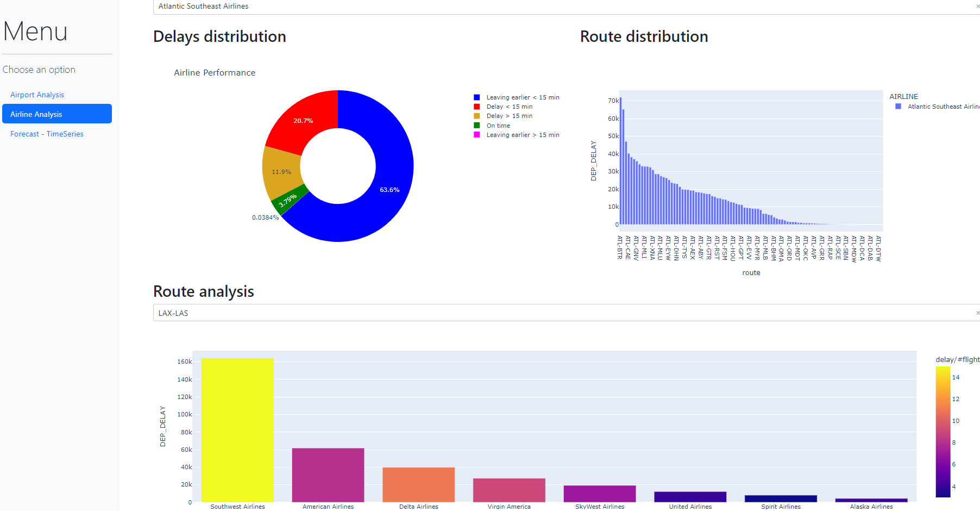Click the 'route' x-axis title
980x511 pixels.
coord(751,273)
